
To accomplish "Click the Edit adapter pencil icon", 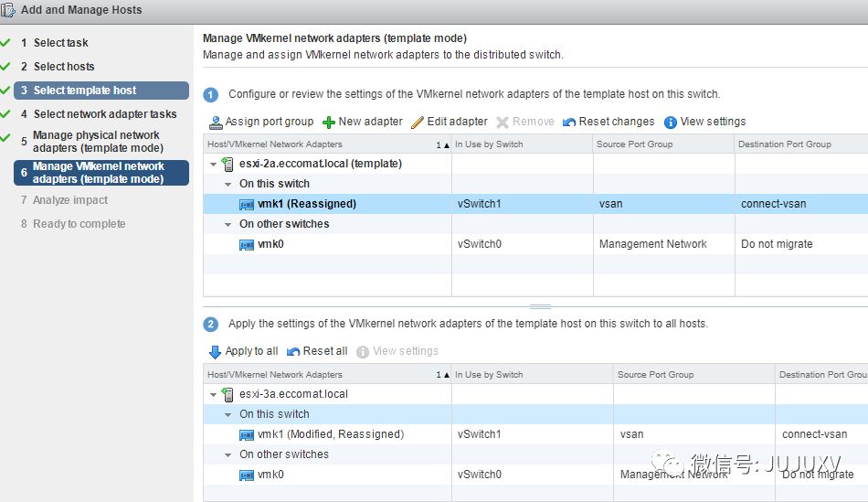I will pyautogui.click(x=418, y=123).
